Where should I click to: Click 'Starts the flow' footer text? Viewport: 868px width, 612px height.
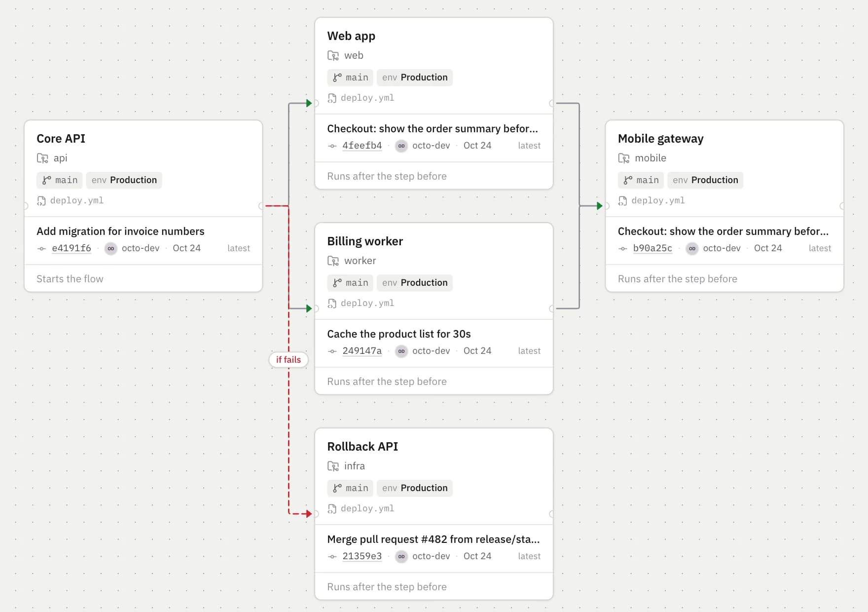tap(70, 279)
